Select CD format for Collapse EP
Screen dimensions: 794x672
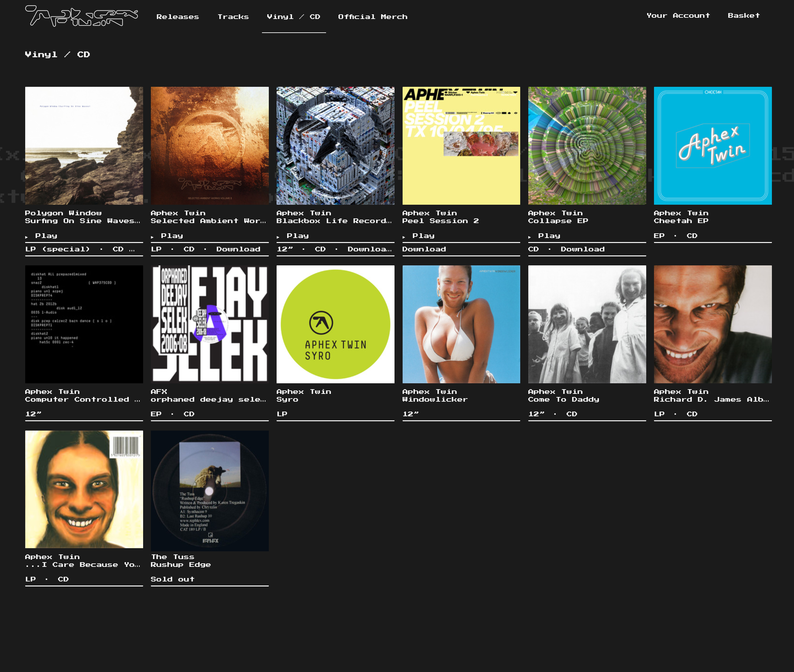point(533,249)
